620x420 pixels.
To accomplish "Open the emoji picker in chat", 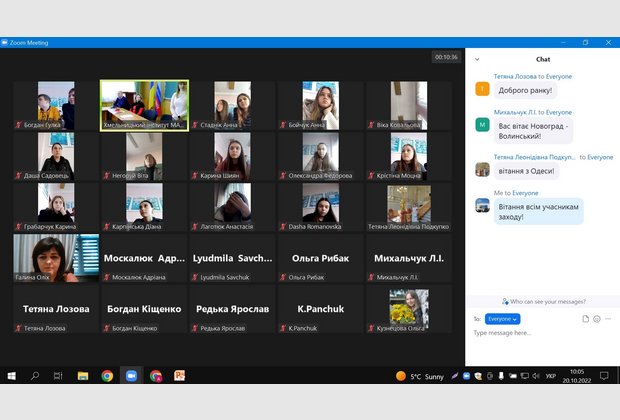I will point(597,319).
